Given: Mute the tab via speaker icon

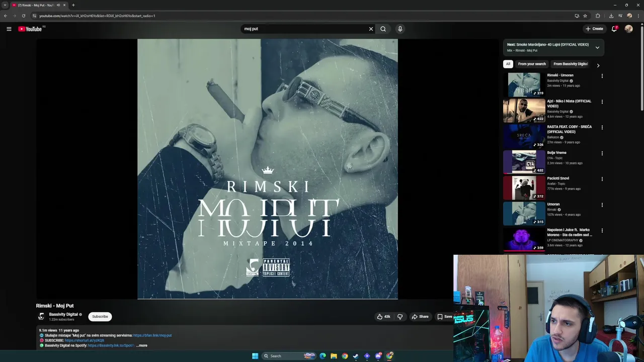Looking at the screenshot, I should pos(58,5).
